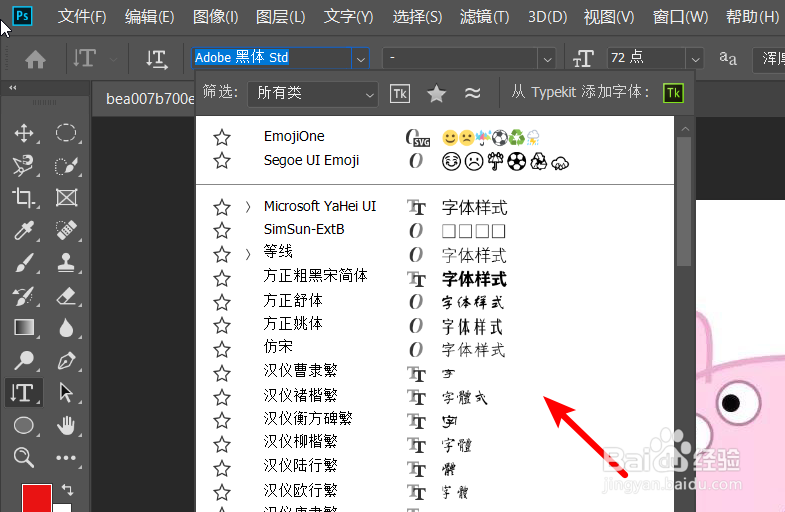The height and width of the screenshot is (512, 785).
Task: Select the Dodge tool
Action: click(24, 360)
